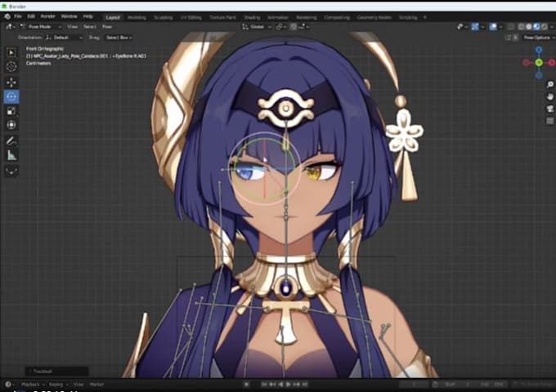This screenshot has width=556, height=392.
Task: Open the Window menu
Action: [69, 16]
